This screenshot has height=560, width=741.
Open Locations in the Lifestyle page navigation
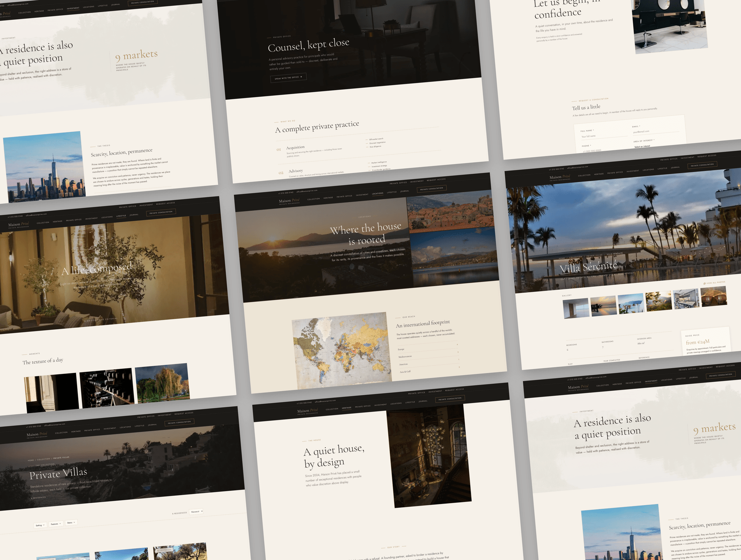pos(107,217)
